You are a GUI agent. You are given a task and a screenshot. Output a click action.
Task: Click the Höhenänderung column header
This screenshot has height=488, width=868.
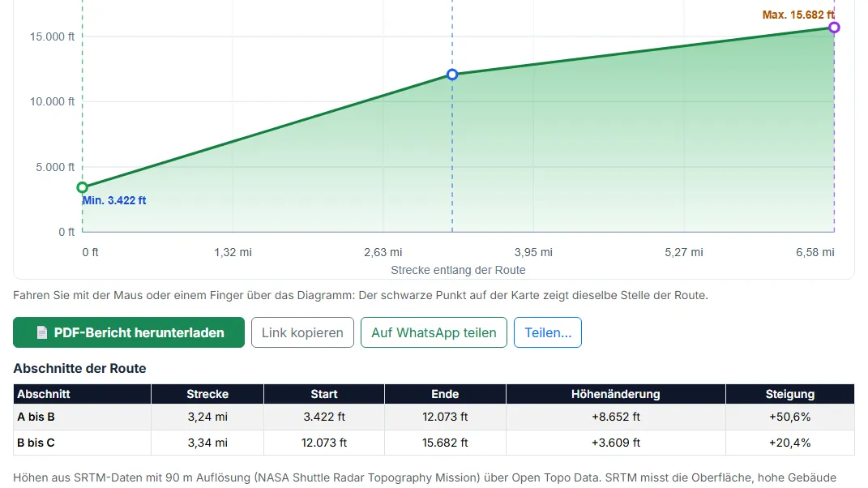coord(616,394)
